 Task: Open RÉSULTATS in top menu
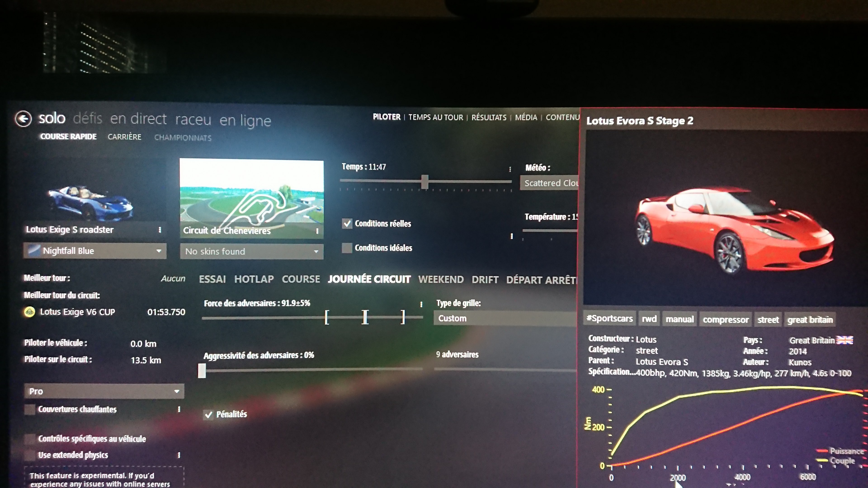pyautogui.click(x=489, y=117)
